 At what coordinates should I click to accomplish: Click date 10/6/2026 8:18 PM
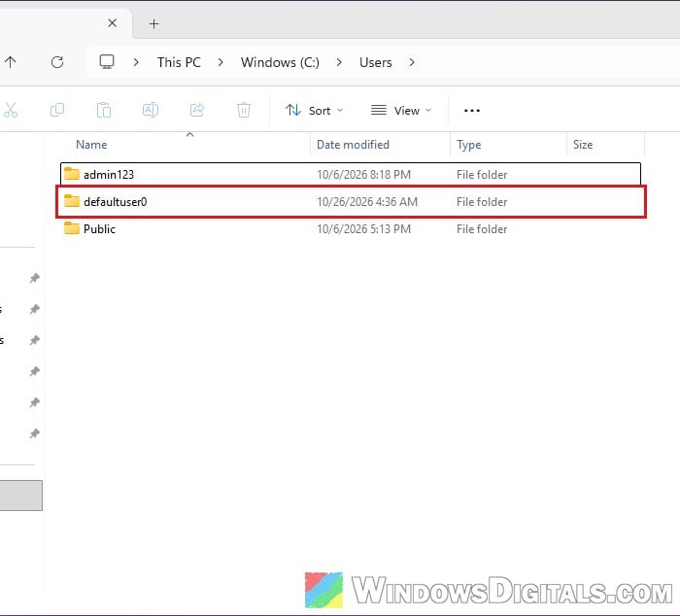pyautogui.click(x=364, y=174)
